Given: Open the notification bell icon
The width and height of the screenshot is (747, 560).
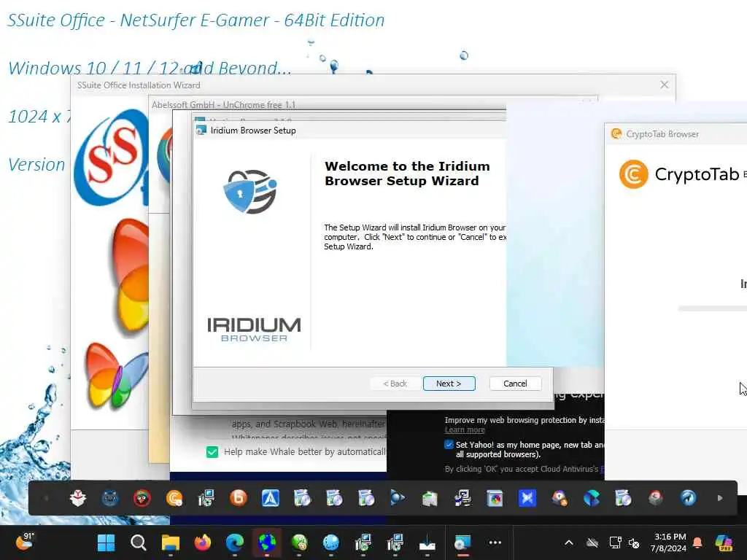Looking at the screenshot, I should [x=697, y=542].
